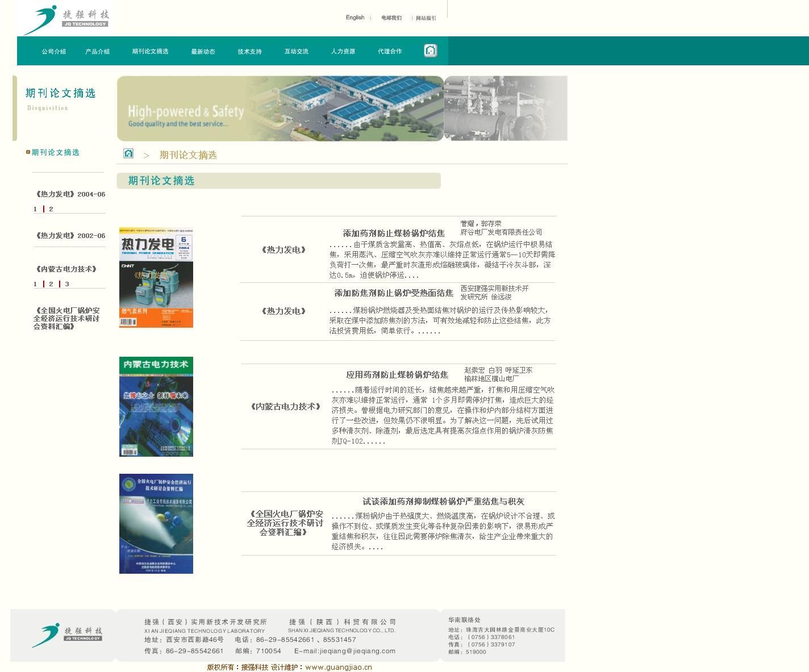The height and width of the screenshot is (672, 809).
Task: Click the orange bullet beside 期刊论文摘选 sidebar
Action: [x=28, y=152]
